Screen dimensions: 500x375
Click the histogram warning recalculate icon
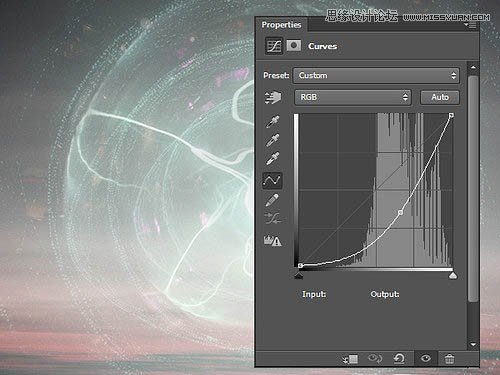273,240
